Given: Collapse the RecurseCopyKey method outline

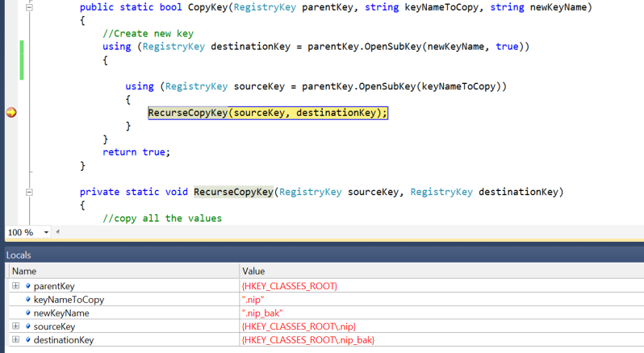Looking at the screenshot, I should pos(29,192).
